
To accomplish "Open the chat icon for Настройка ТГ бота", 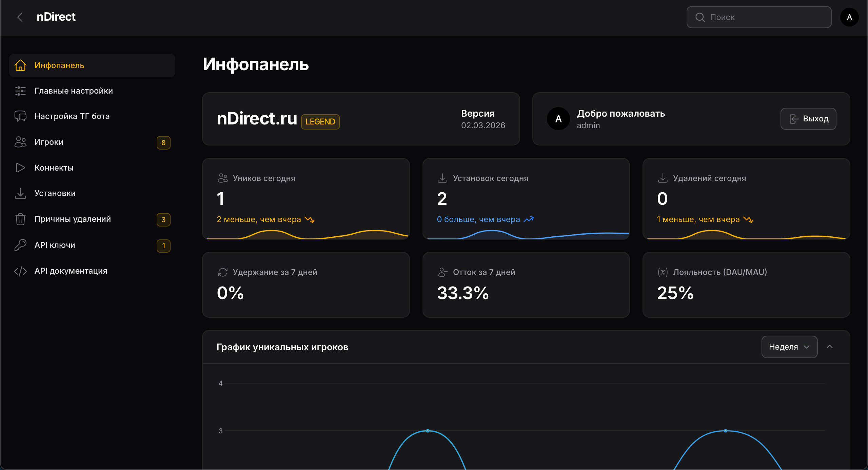I will pyautogui.click(x=21, y=116).
